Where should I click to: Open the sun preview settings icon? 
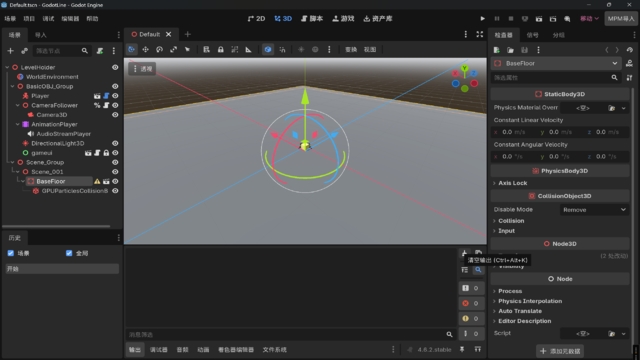[x=301, y=49]
